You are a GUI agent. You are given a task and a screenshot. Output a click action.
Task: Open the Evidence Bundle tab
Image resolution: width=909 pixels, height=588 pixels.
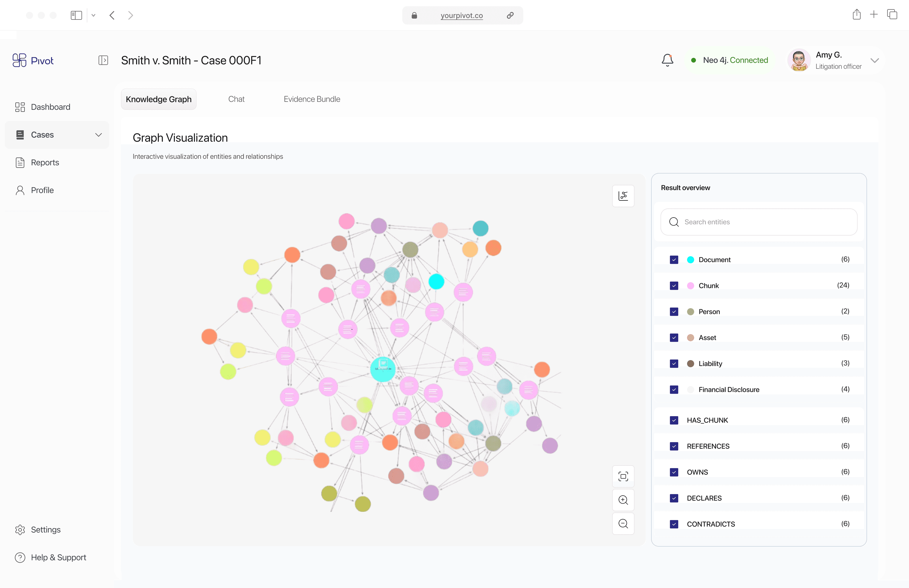pyautogui.click(x=312, y=99)
